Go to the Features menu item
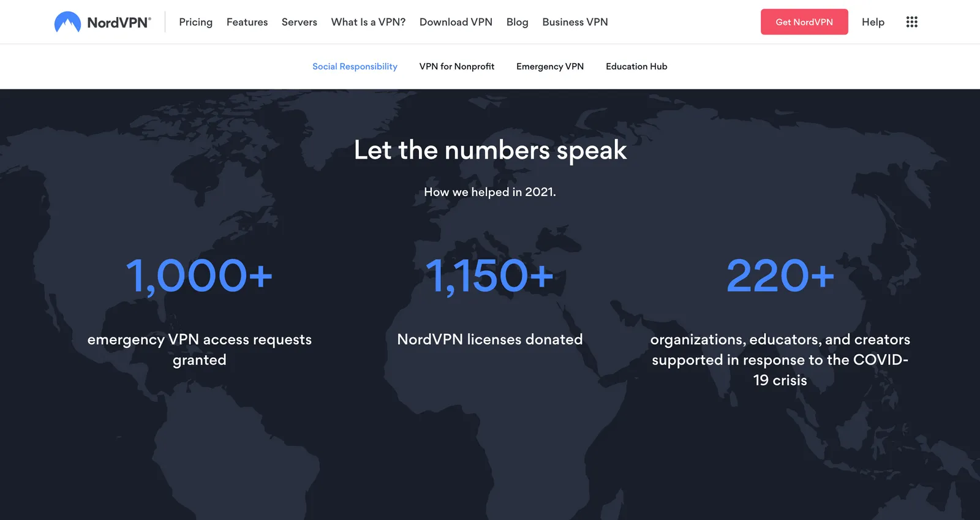Image resolution: width=980 pixels, height=520 pixels. coord(247,22)
